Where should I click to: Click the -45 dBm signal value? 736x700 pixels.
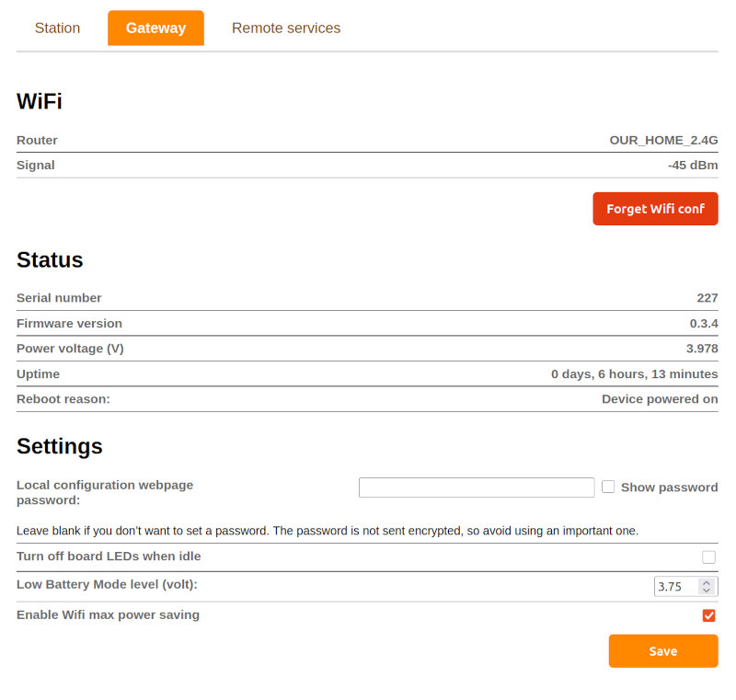(x=693, y=166)
